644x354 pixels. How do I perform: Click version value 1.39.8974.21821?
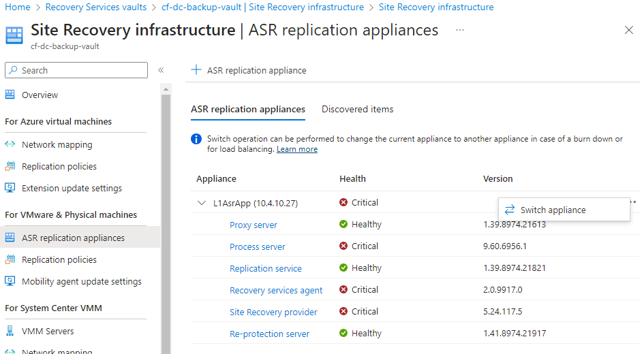pyautogui.click(x=515, y=268)
